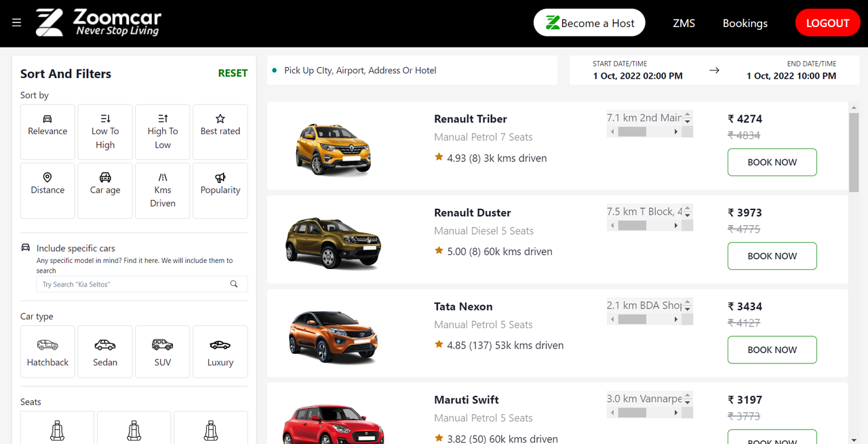The image size is (868, 444).
Task: Click 'Manual Diesel 5 Seats' text
Action: coord(484,230)
